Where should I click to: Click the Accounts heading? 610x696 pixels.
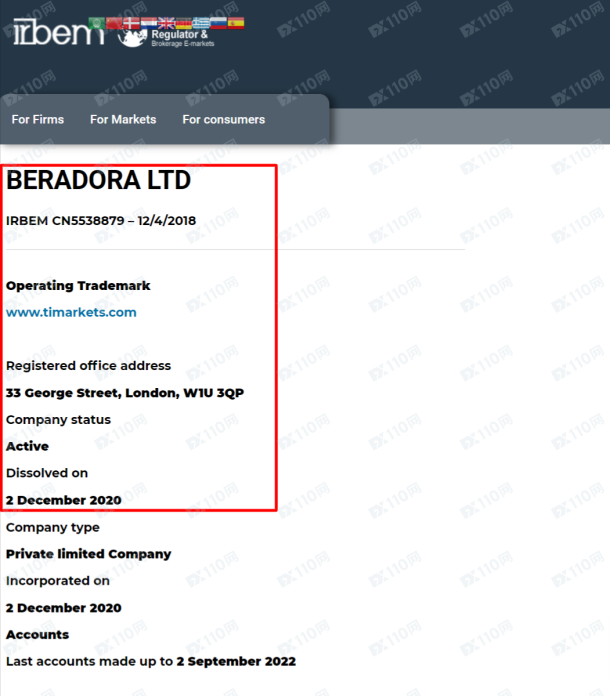37,634
